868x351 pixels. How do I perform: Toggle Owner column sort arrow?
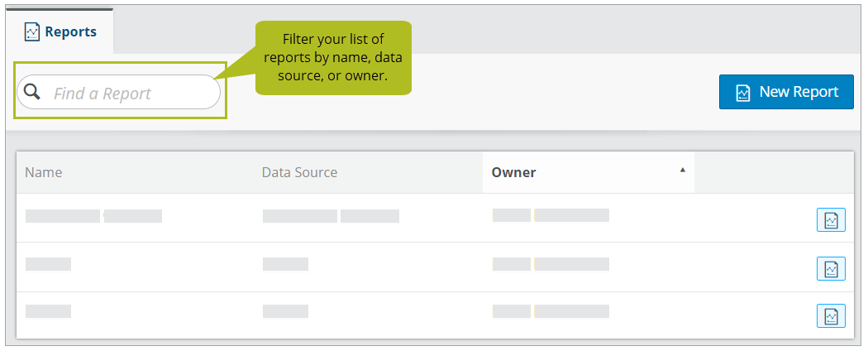683,171
